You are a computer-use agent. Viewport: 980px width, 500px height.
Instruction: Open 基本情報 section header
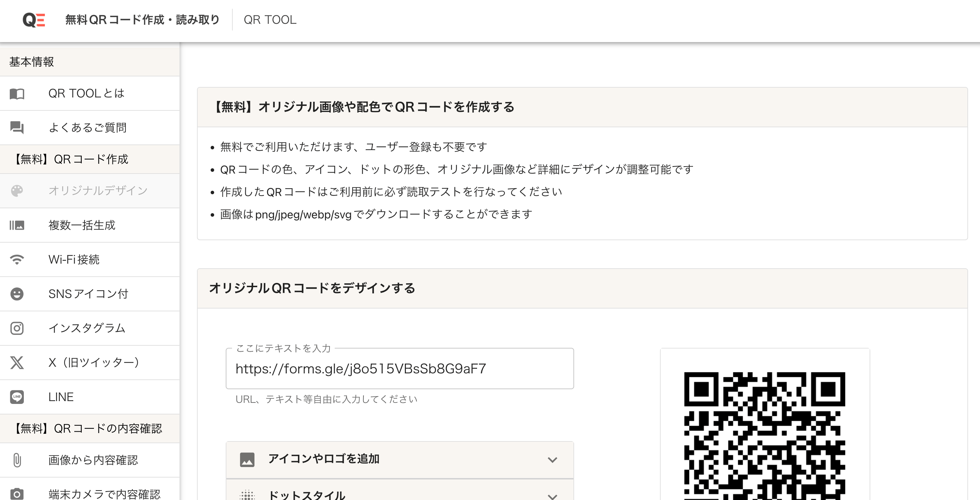(x=32, y=61)
